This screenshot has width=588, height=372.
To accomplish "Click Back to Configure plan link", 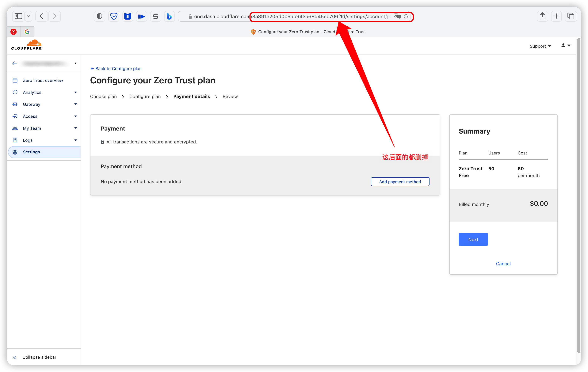I will click(116, 69).
